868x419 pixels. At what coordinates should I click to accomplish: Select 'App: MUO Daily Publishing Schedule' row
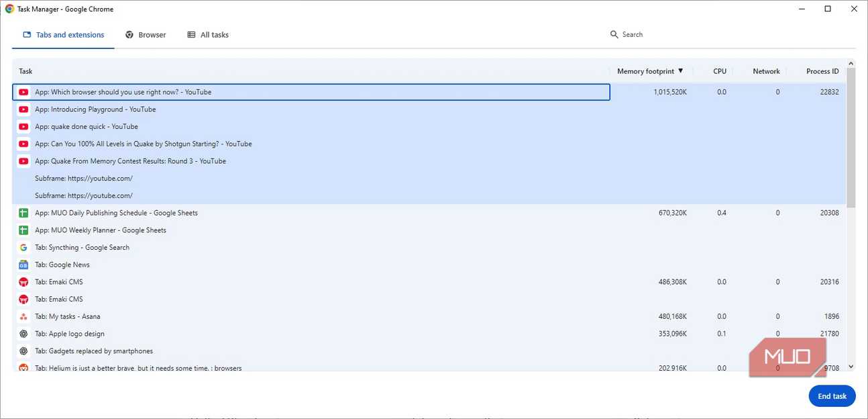tap(429, 213)
